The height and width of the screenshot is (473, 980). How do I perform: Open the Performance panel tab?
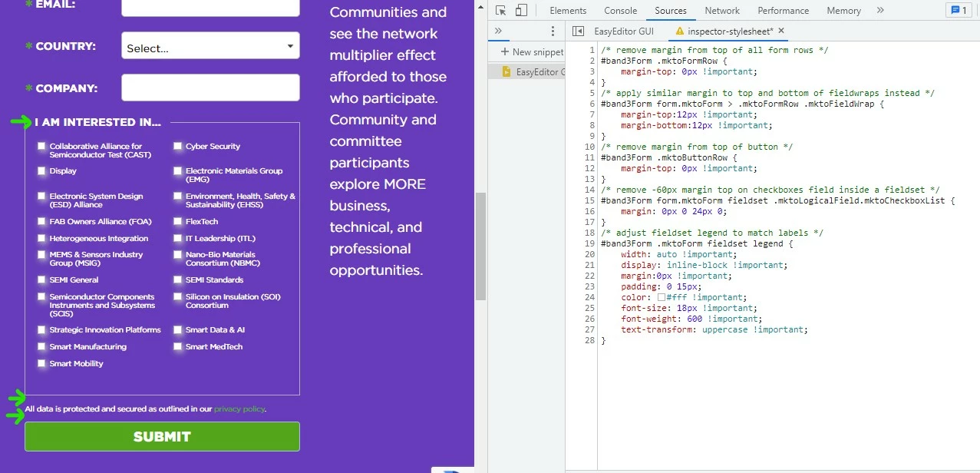[784, 11]
